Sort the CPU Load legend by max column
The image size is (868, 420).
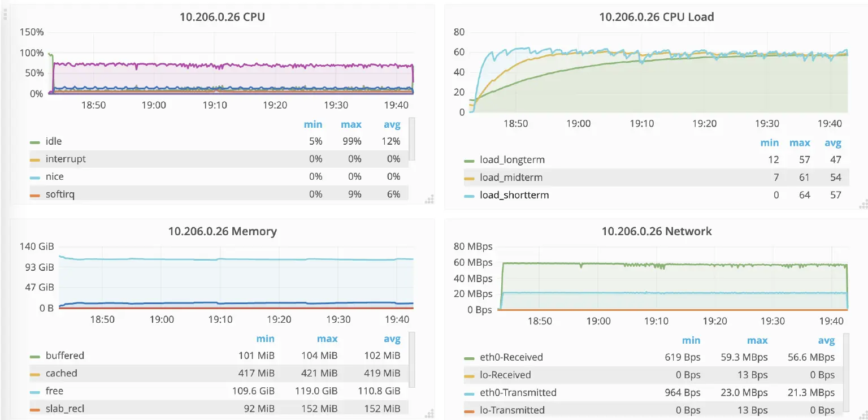(800, 143)
